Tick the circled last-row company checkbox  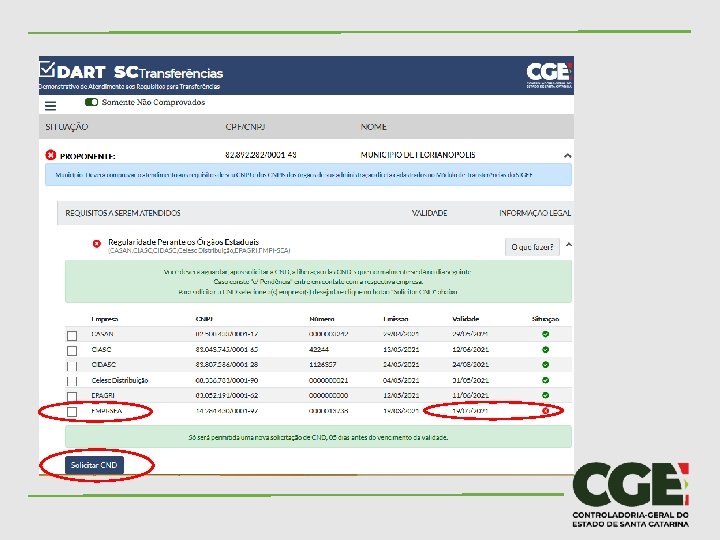pos(72,412)
